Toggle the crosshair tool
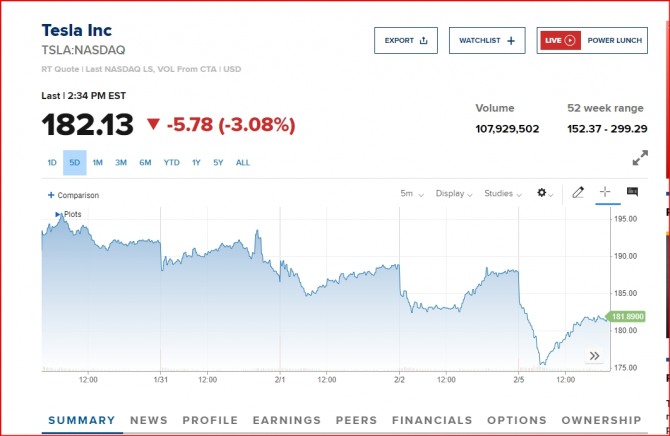This screenshot has width=670, height=436. tap(605, 193)
